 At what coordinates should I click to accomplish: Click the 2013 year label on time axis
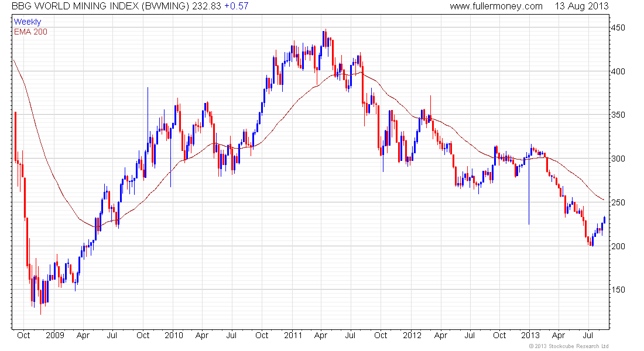click(x=530, y=335)
